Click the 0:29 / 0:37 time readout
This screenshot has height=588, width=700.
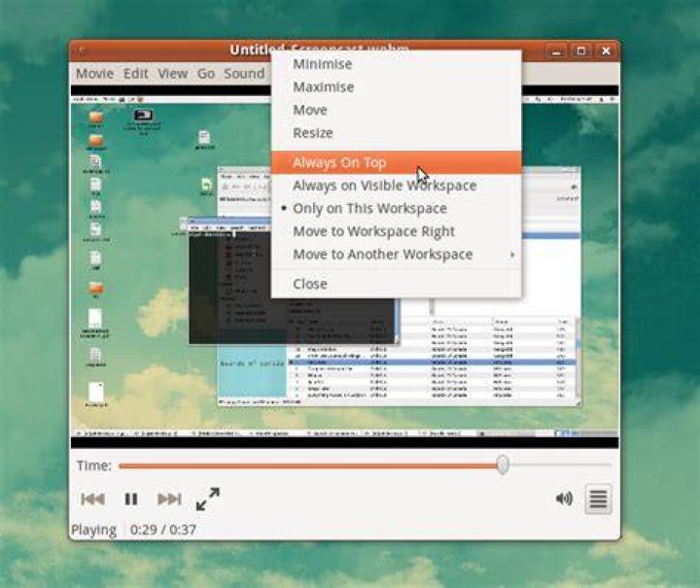tap(163, 530)
